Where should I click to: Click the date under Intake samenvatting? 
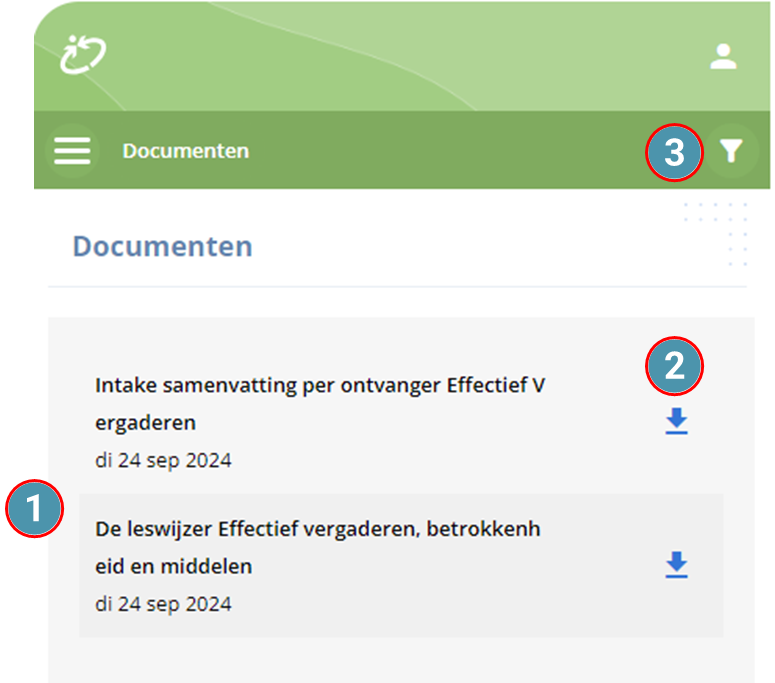pos(163,461)
